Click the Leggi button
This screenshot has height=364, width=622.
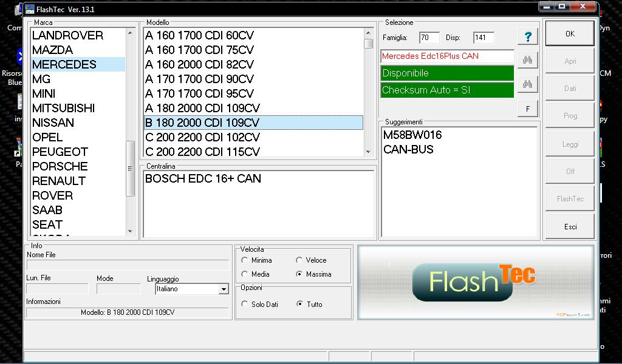tap(570, 144)
